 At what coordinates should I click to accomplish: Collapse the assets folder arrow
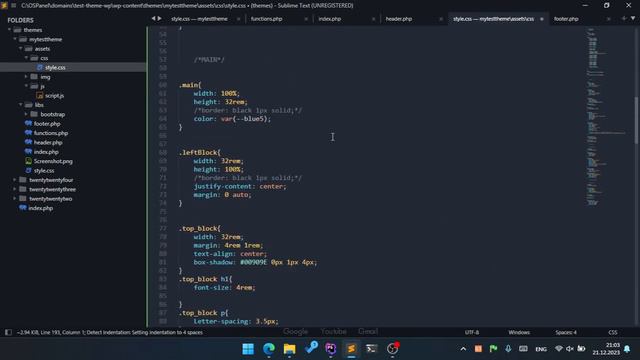click(20, 49)
